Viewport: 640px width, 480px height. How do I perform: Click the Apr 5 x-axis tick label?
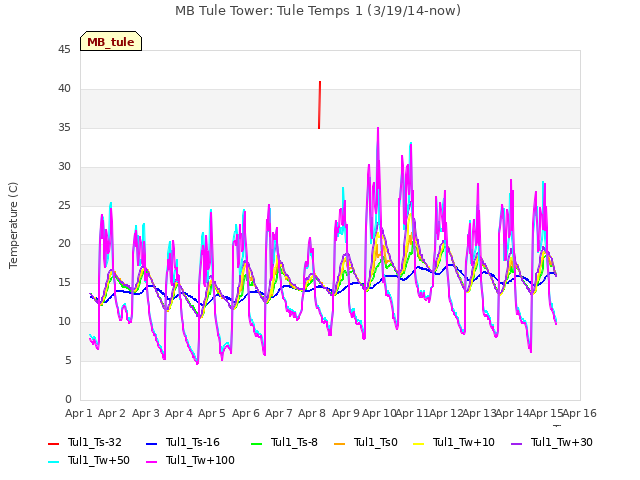click(212, 413)
